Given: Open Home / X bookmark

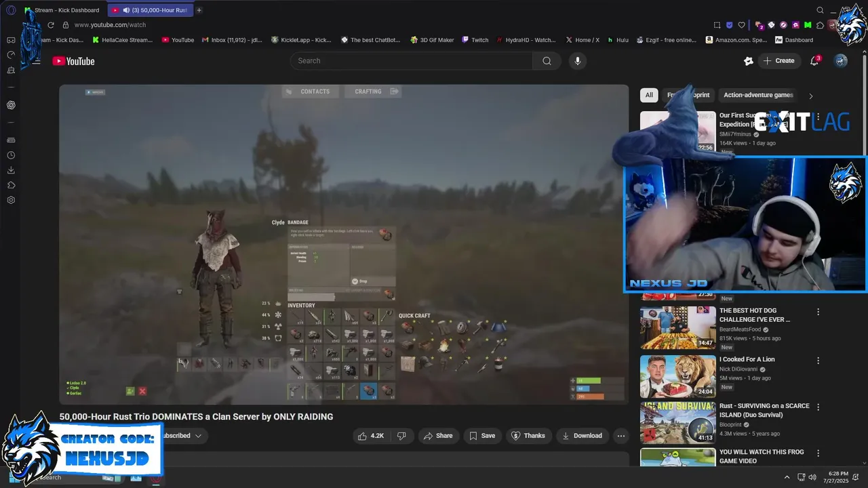Looking at the screenshot, I should (583, 40).
